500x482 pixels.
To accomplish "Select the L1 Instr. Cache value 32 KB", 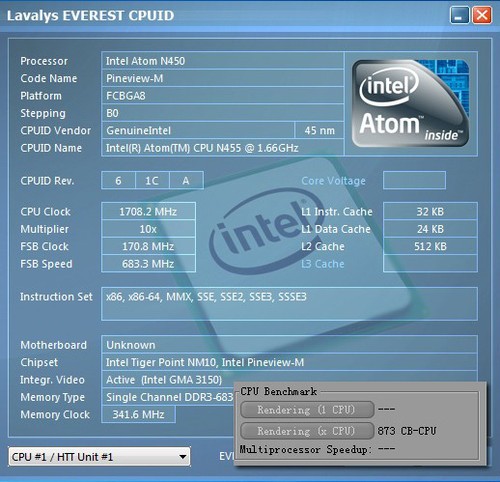I will (x=430, y=211).
